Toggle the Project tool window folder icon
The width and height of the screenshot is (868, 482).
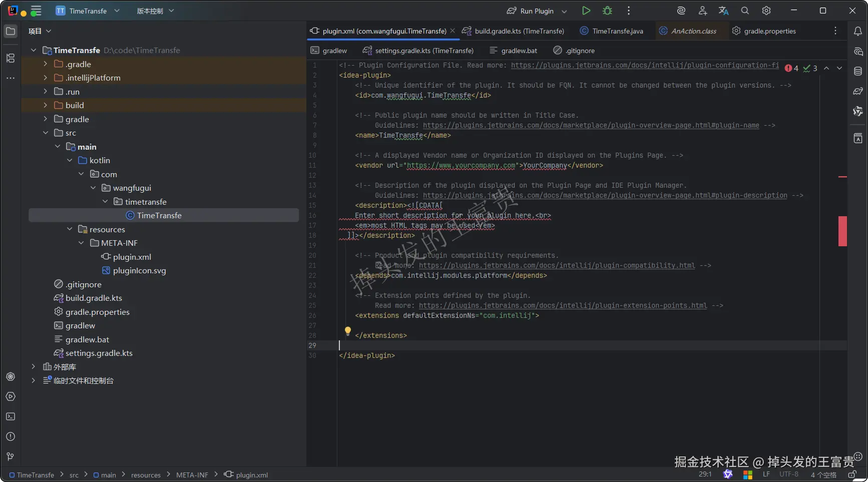pyautogui.click(x=11, y=31)
